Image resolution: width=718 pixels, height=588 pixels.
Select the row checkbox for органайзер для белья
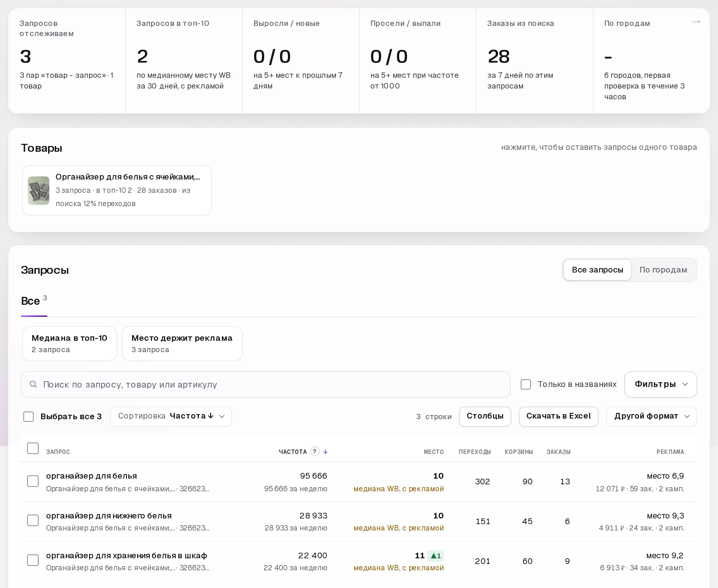click(33, 481)
